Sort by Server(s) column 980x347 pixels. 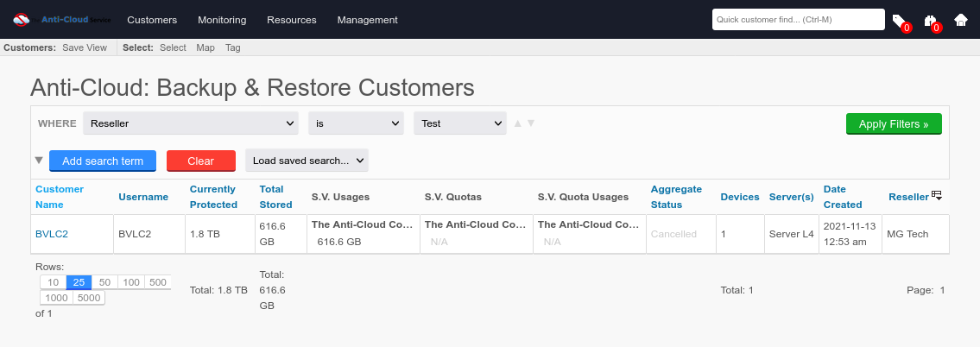[791, 196]
